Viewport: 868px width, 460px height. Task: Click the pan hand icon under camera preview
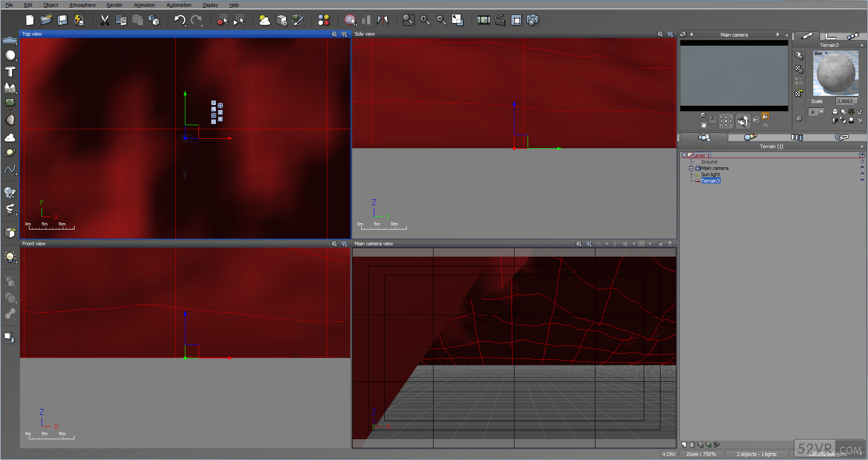coord(703,125)
